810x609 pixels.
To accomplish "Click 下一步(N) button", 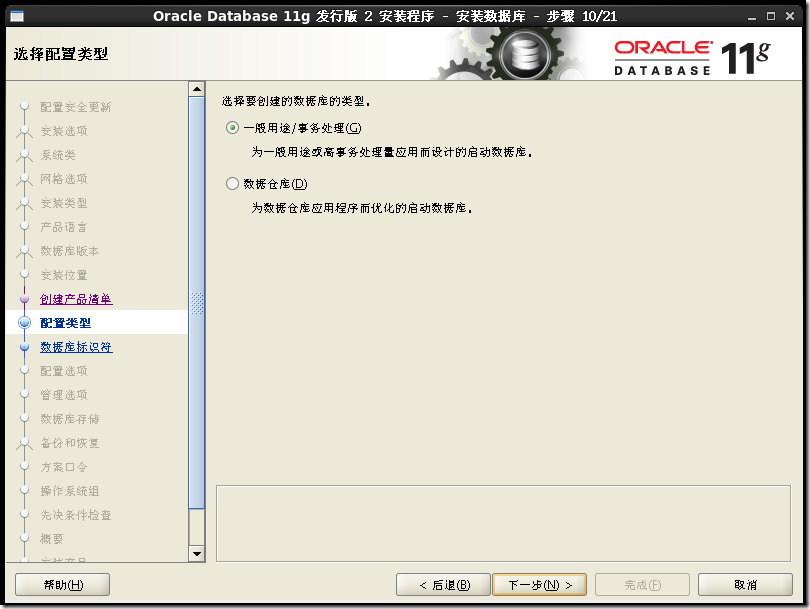I will [539, 585].
